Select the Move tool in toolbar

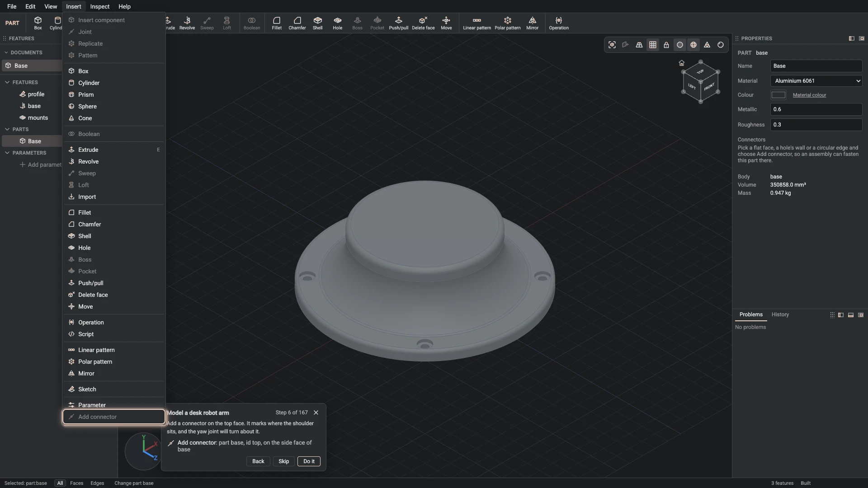pos(446,23)
